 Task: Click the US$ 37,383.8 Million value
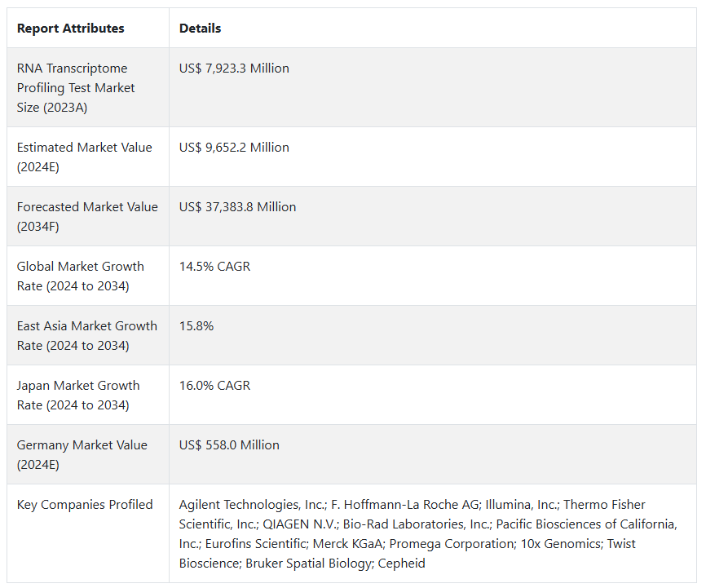pyautogui.click(x=237, y=207)
